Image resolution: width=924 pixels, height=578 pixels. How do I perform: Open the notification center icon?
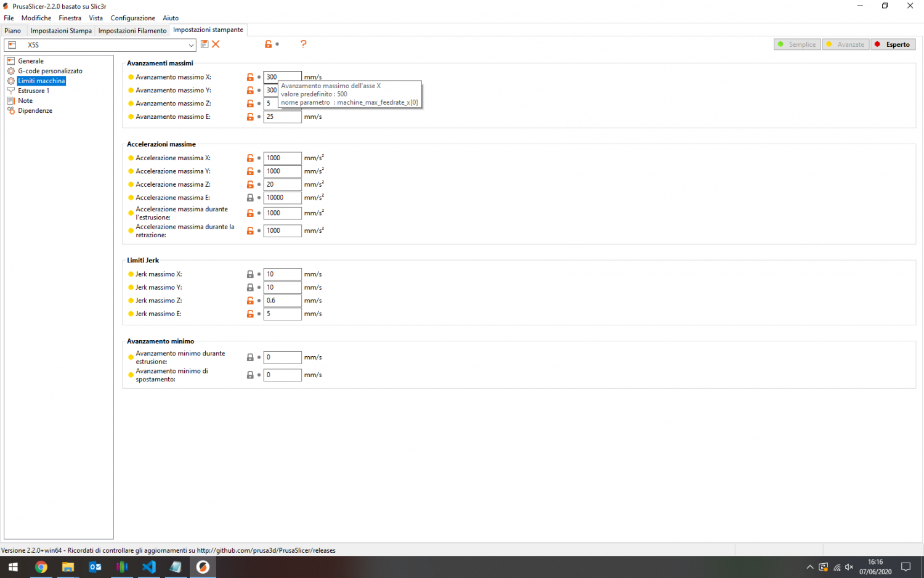(x=906, y=567)
